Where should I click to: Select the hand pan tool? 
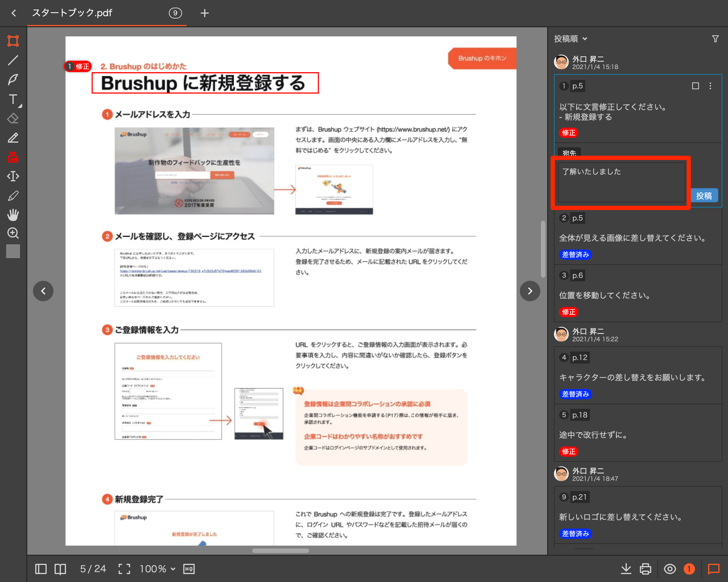(13, 215)
